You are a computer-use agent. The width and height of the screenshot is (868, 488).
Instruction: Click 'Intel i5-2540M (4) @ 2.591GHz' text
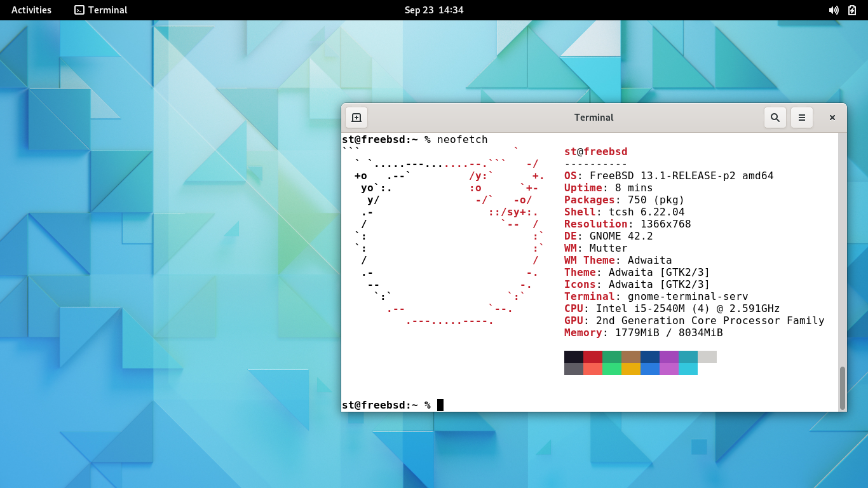pos(688,309)
